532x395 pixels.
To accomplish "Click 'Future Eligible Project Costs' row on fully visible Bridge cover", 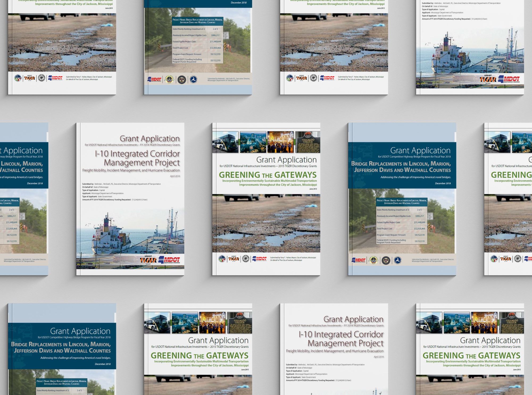I will coord(401,222).
